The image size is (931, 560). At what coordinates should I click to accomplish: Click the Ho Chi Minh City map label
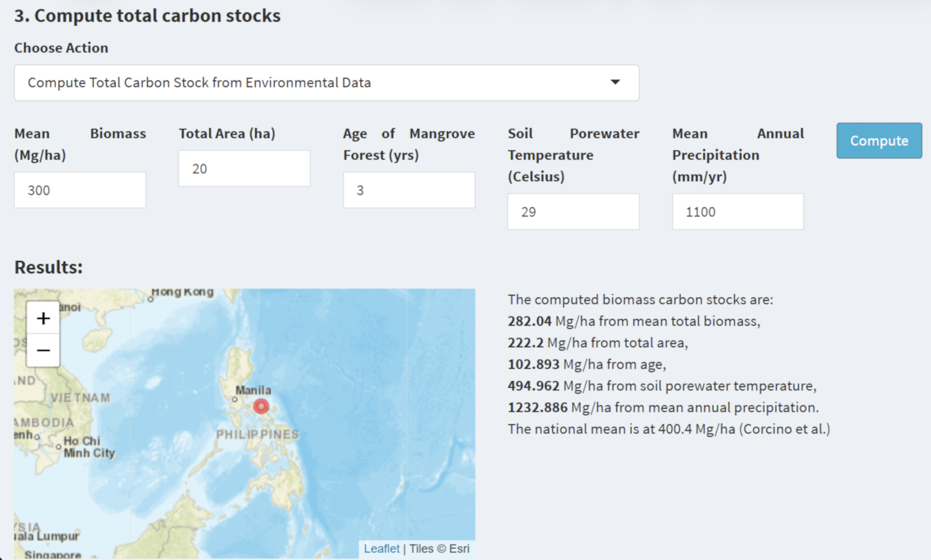(x=89, y=447)
